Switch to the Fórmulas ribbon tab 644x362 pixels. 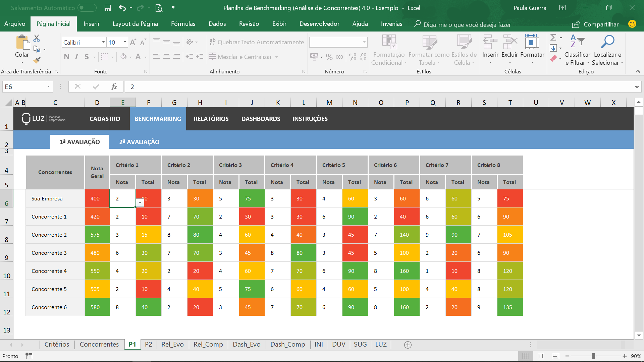(183, 24)
